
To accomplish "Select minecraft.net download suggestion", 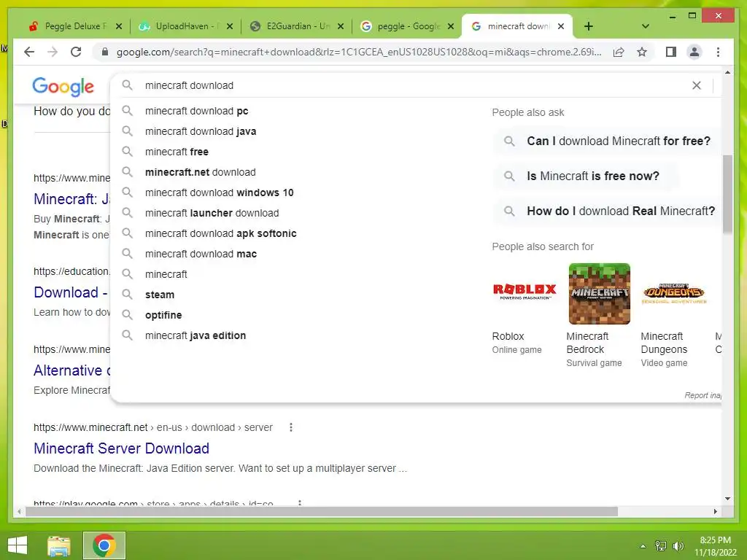I will [x=200, y=172].
